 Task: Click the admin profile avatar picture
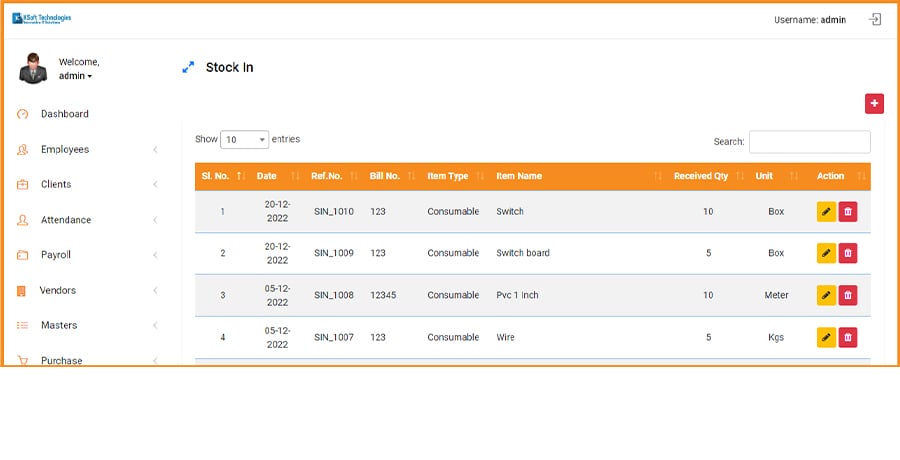point(32,68)
